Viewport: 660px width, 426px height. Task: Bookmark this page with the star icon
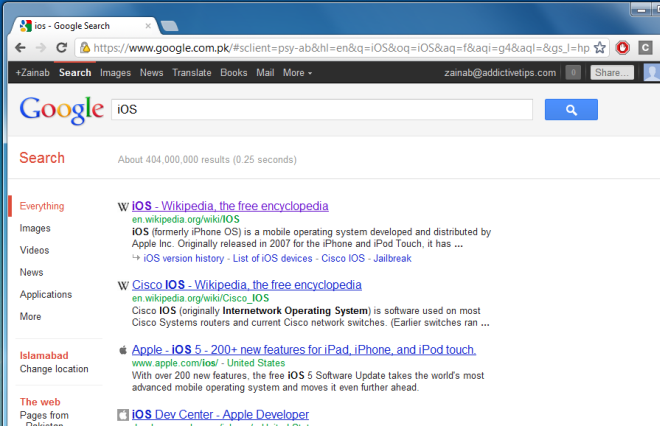click(x=599, y=48)
